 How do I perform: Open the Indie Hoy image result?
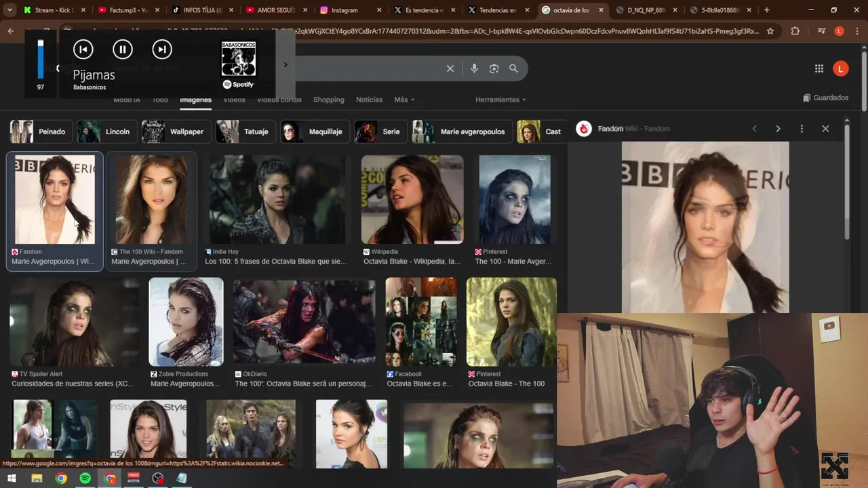point(277,199)
